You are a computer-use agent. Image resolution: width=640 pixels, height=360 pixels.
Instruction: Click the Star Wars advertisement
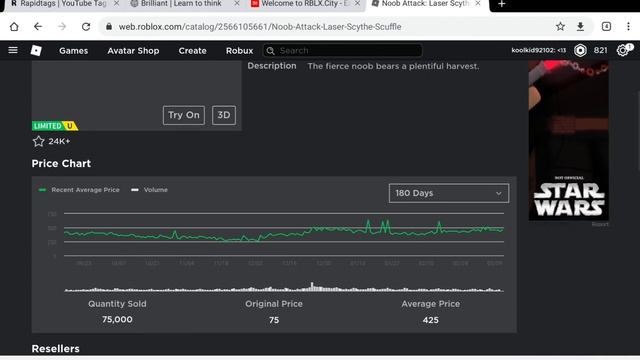[x=569, y=140]
